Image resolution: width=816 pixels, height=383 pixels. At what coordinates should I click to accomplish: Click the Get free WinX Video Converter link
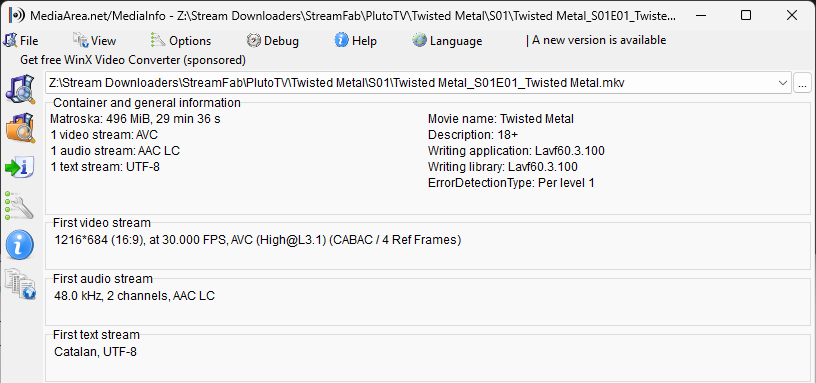point(133,60)
